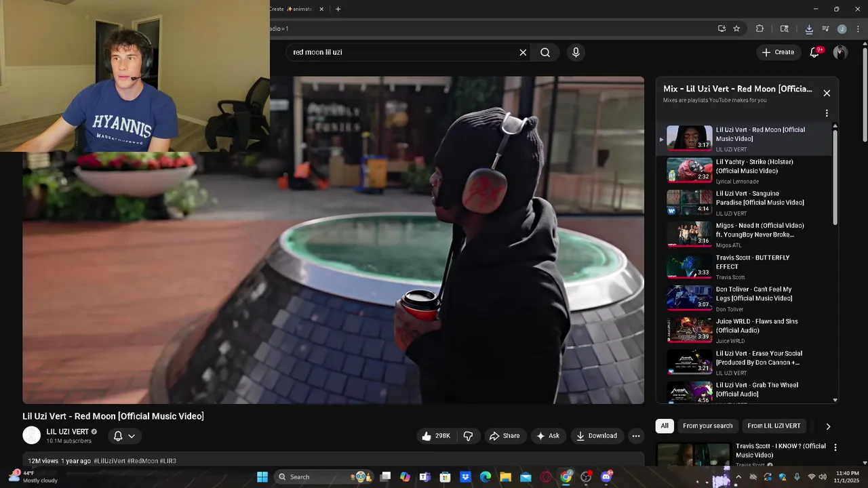Bookmark this page with star icon

coord(736,28)
